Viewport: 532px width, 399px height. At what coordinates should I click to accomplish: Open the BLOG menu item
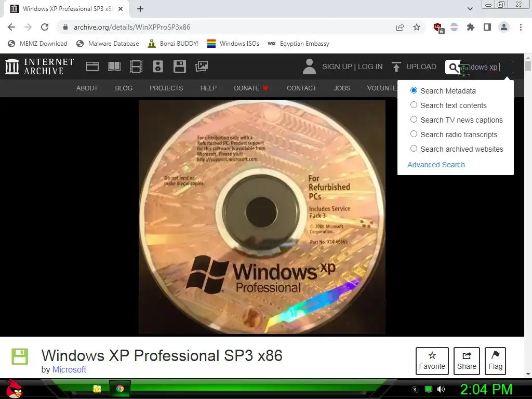(x=124, y=88)
